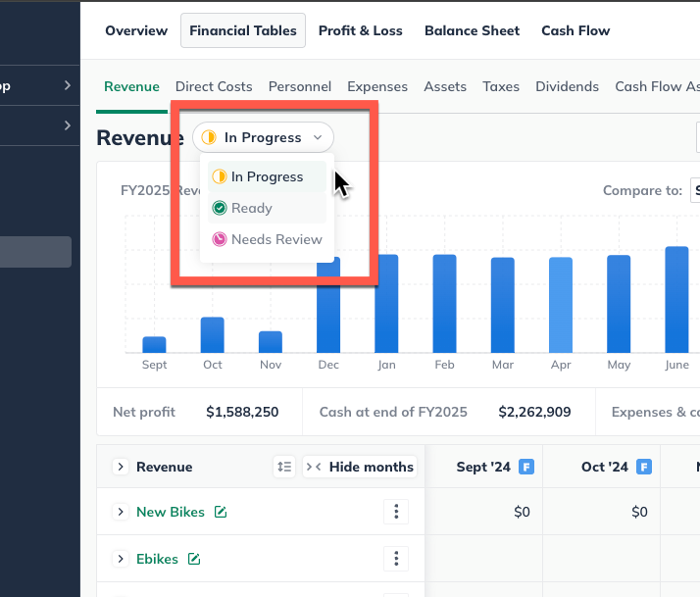Select the Financial Tables tab

point(243,30)
